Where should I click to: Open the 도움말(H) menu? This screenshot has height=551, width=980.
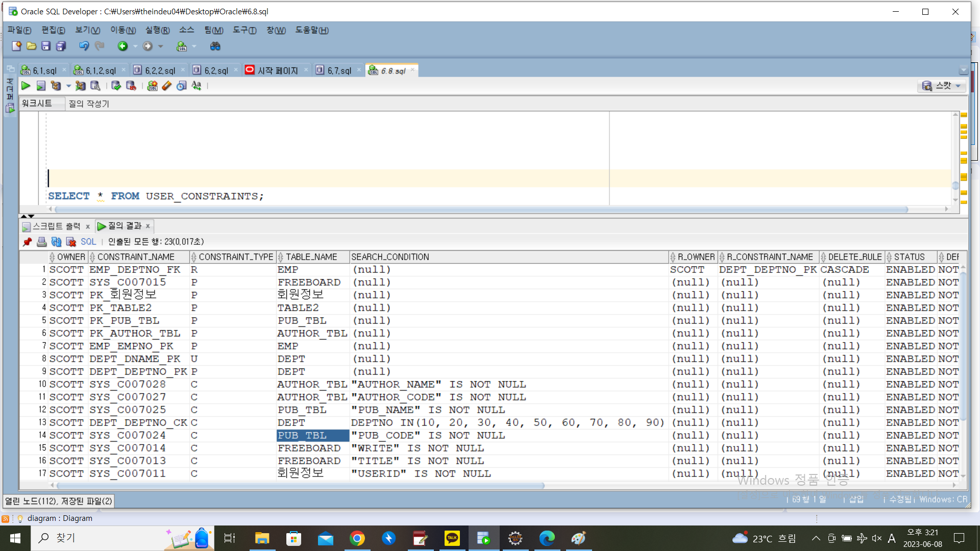coord(312,30)
